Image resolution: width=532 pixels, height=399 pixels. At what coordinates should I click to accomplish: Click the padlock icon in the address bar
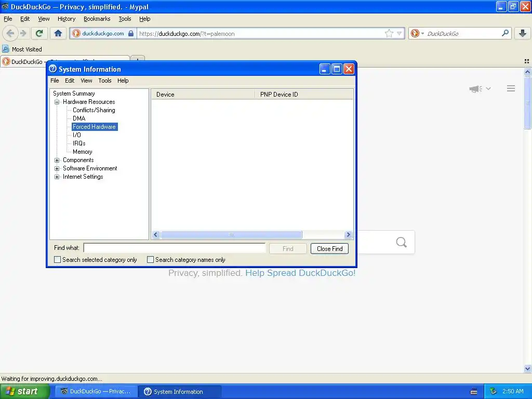[130, 33]
